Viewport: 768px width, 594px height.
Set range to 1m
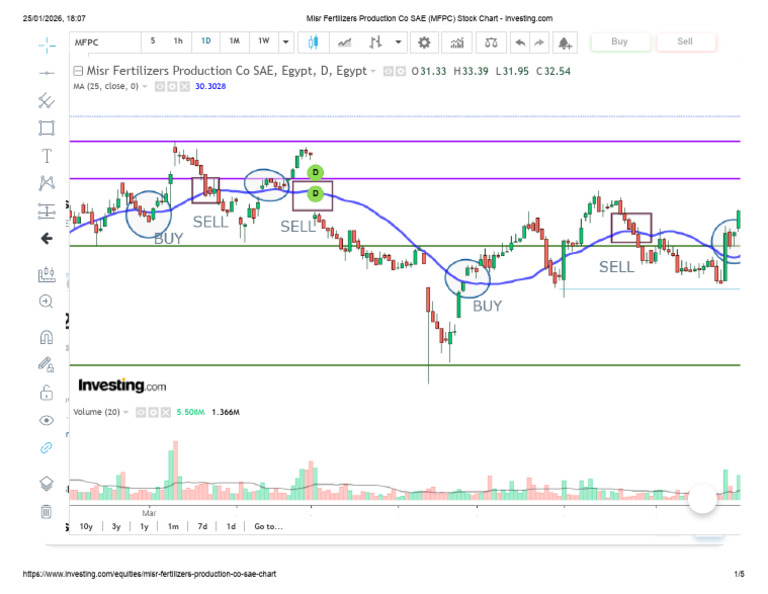[173, 526]
